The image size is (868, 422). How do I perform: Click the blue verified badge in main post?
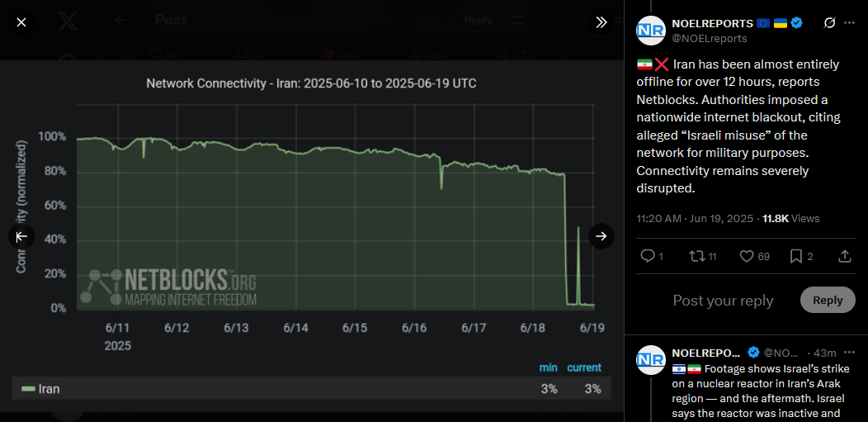796,22
